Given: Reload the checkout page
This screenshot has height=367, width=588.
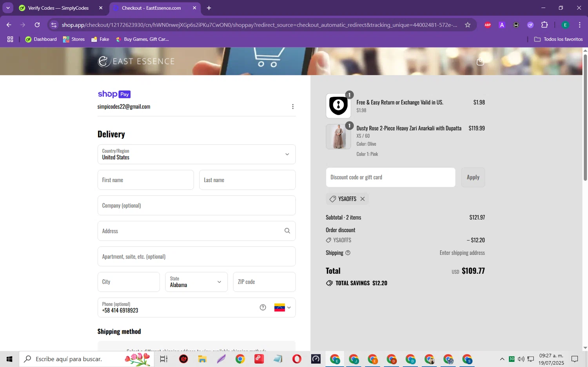Looking at the screenshot, I should (37, 25).
